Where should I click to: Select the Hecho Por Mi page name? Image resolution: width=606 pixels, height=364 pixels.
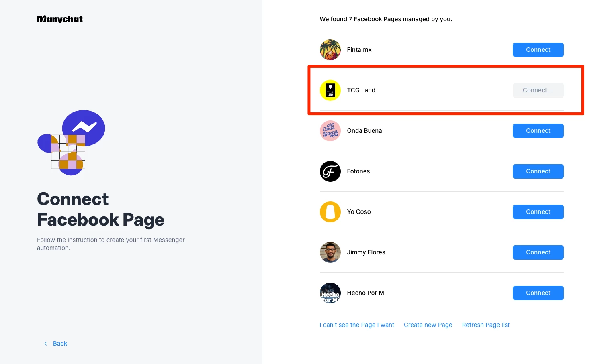366,293
